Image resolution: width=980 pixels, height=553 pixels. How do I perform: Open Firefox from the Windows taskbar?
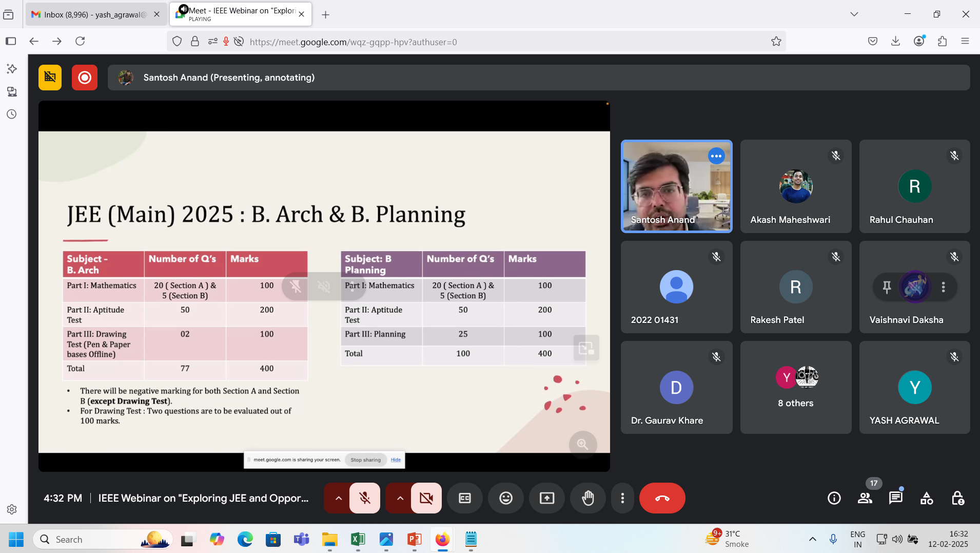[x=442, y=540]
